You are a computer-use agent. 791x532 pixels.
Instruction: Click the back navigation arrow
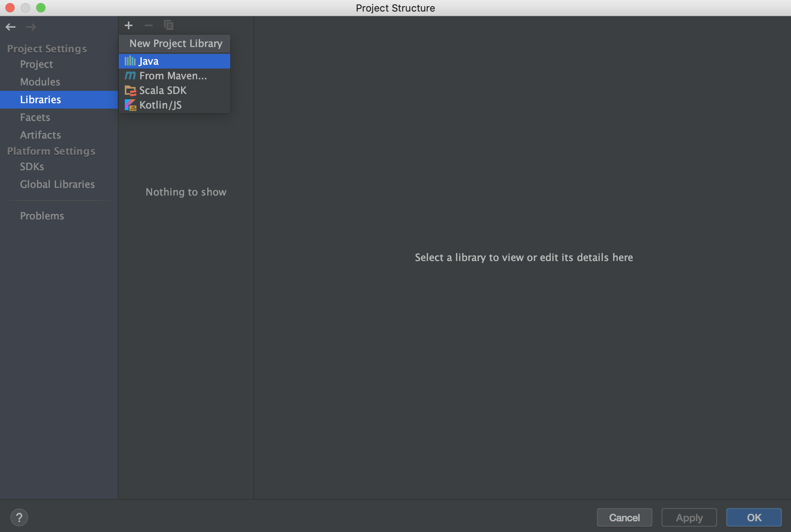coord(10,27)
